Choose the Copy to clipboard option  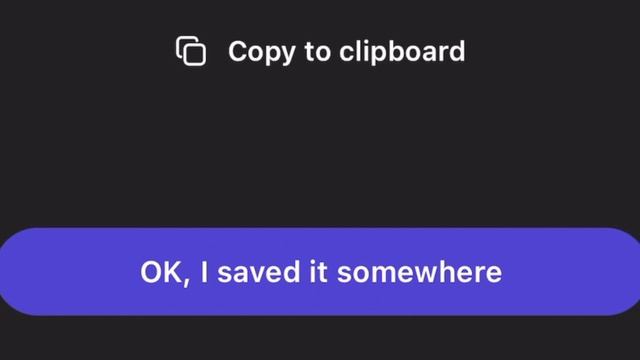pos(320,51)
